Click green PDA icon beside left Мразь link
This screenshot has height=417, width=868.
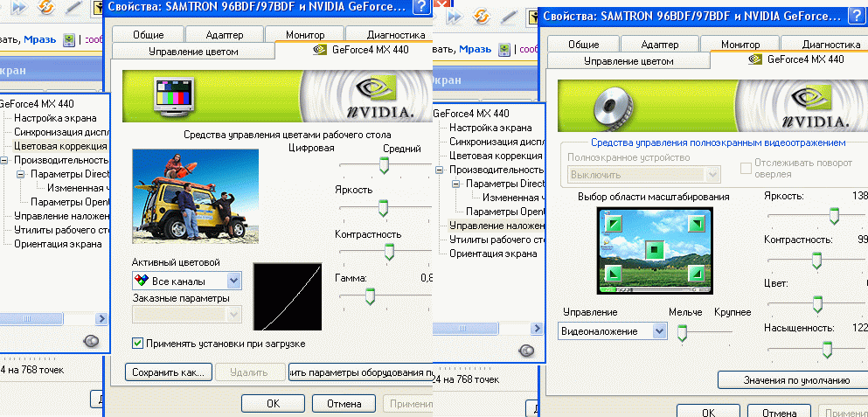click(x=69, y=39)
